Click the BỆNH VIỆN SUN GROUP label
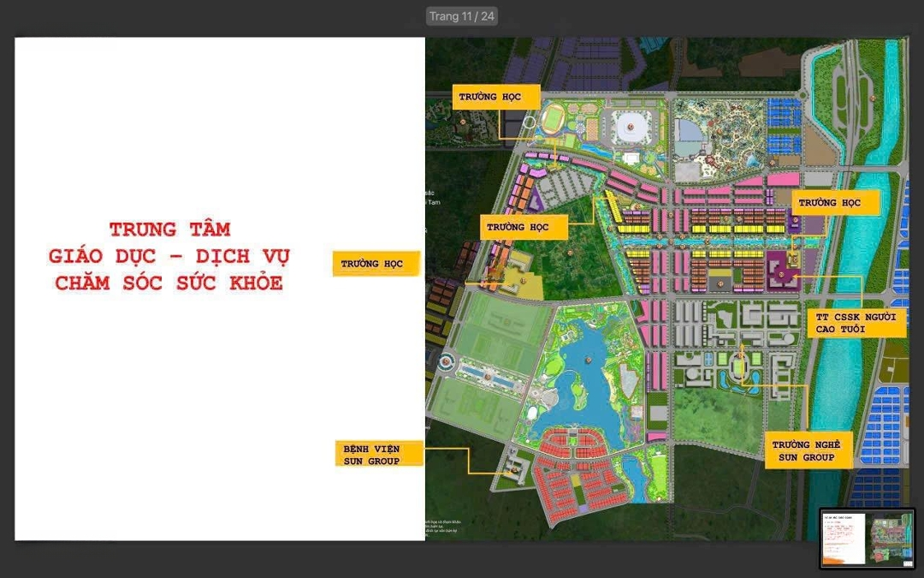Viewport: 924px width, 578px height. tap(378, 454)
